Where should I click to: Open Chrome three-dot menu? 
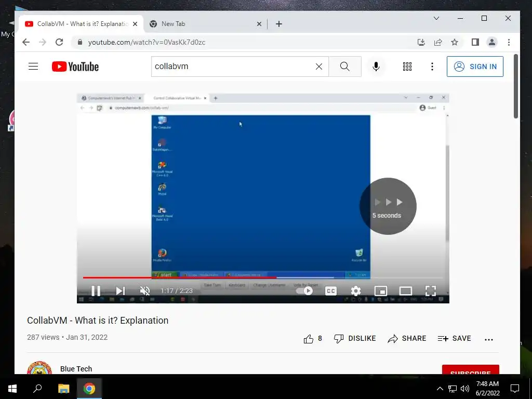[x=509, y=42]
